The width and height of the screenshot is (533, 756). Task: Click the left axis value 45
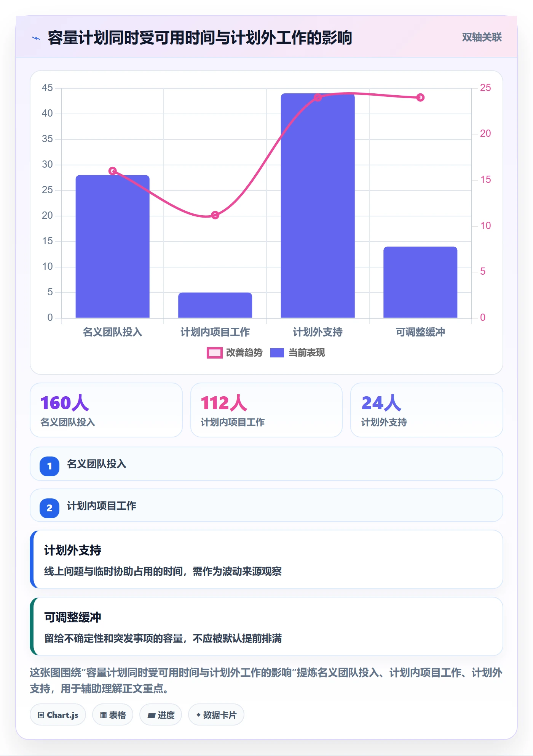point(47,88)
